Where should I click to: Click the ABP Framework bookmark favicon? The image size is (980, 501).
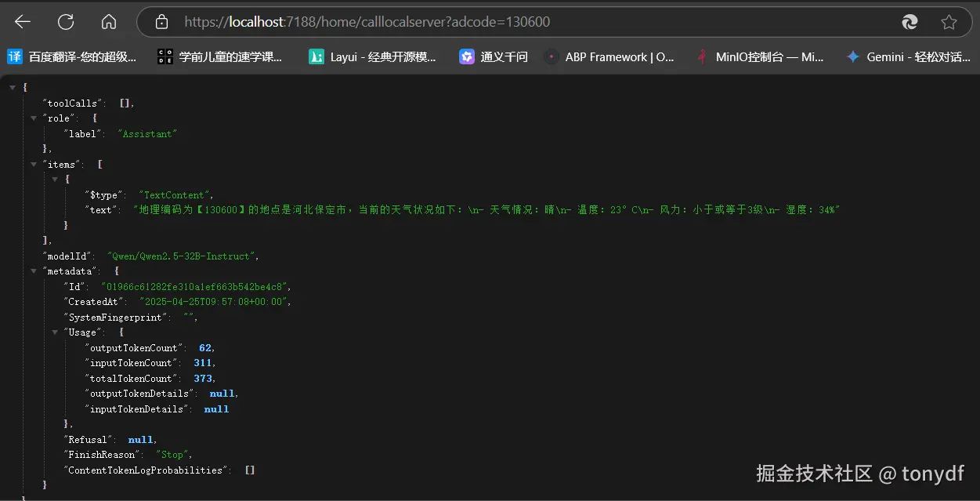(x=552, y=56)
